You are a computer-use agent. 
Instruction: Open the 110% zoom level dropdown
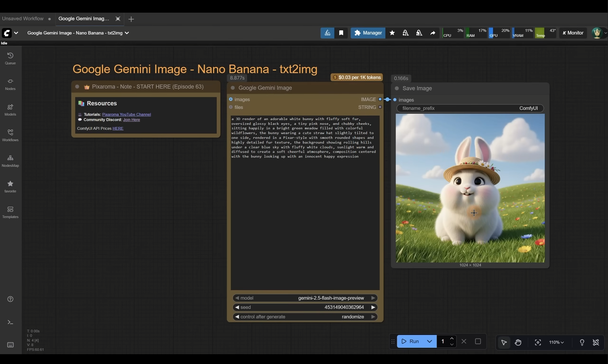[556, 342]
